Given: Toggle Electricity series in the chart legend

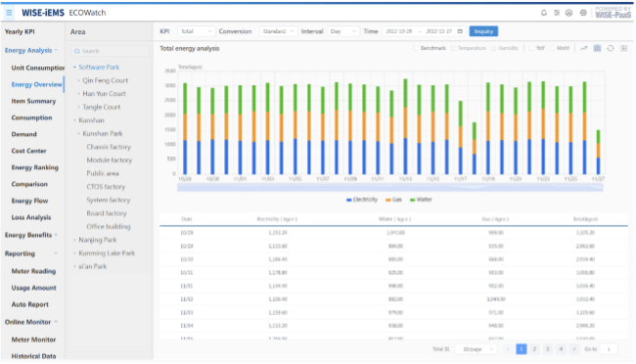Looking at the screenshot, I should click(x=362, y=200).
